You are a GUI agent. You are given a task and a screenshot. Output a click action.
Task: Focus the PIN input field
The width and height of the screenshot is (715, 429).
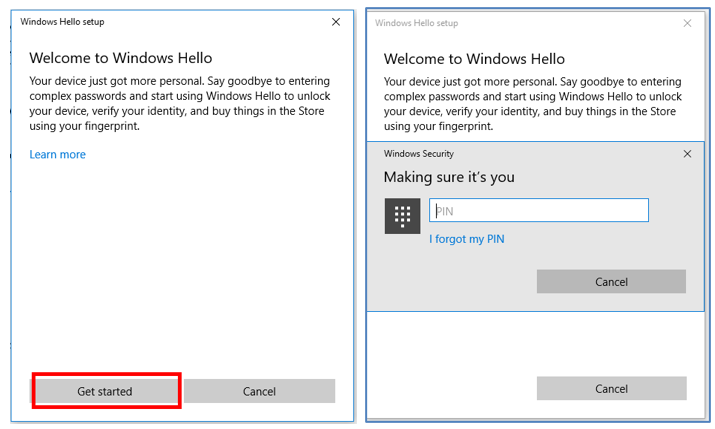[x=539, y=210]
